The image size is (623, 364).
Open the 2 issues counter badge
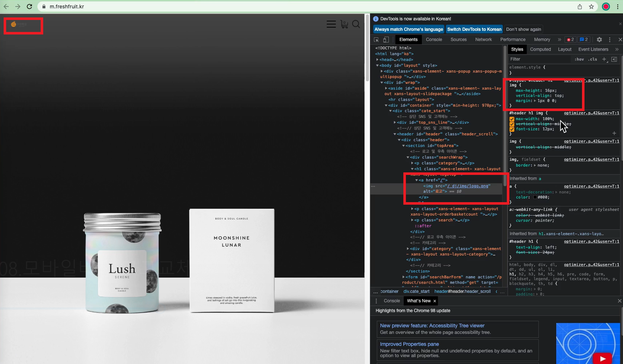(584, 40)
